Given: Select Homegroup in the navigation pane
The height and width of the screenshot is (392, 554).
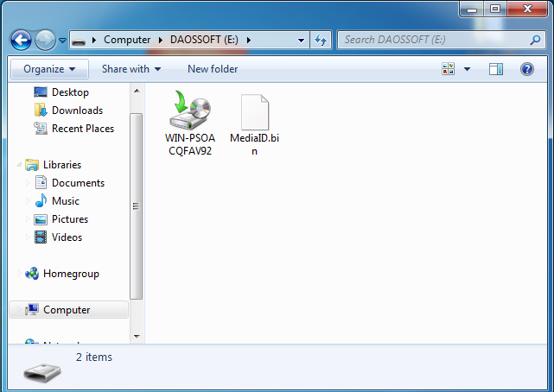Looking at the screenshot, I should (x=71, y=274).
